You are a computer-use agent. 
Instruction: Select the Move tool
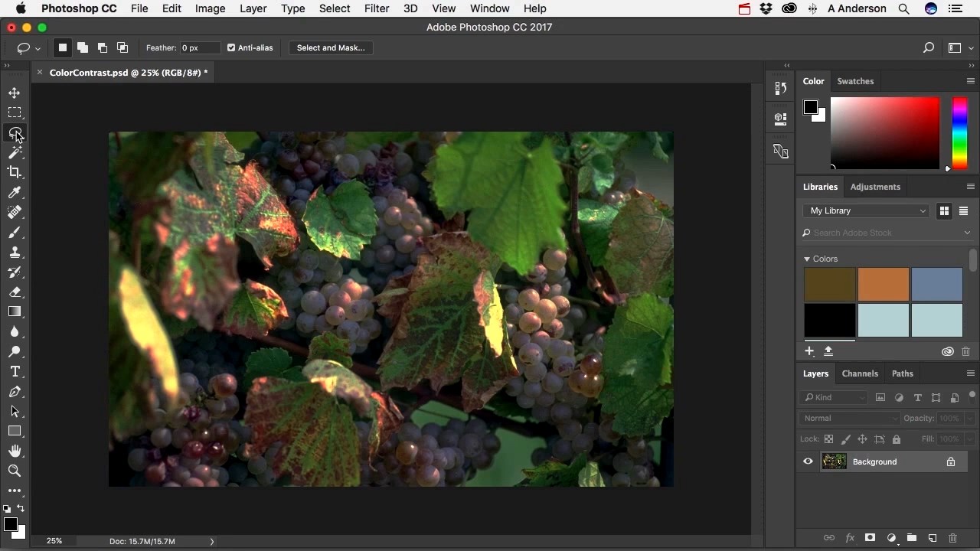pyautogui.click(x=15, y=93)
